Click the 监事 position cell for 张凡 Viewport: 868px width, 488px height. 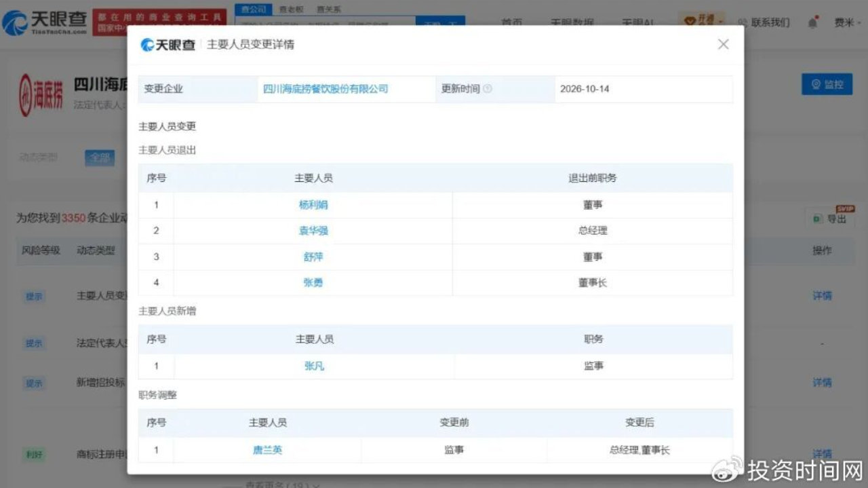(593, 366)
